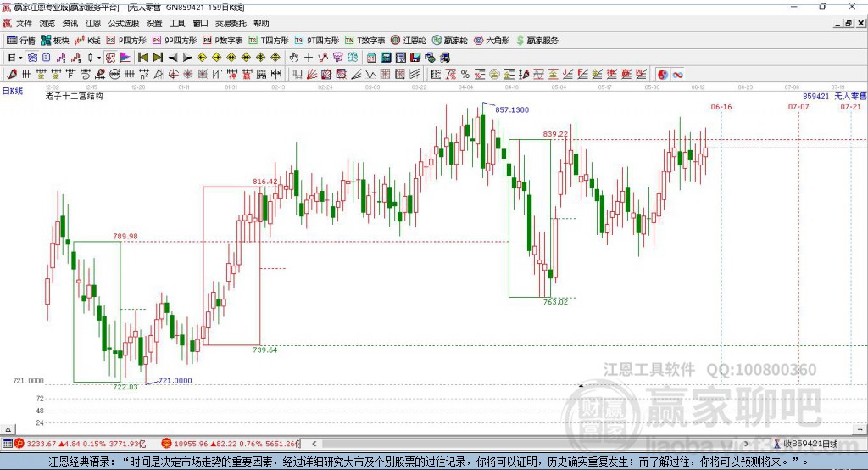This screenshot has width=868, height=470.
Task: Click the Gann fan lines drawing icon
Action: coord(312,75)
